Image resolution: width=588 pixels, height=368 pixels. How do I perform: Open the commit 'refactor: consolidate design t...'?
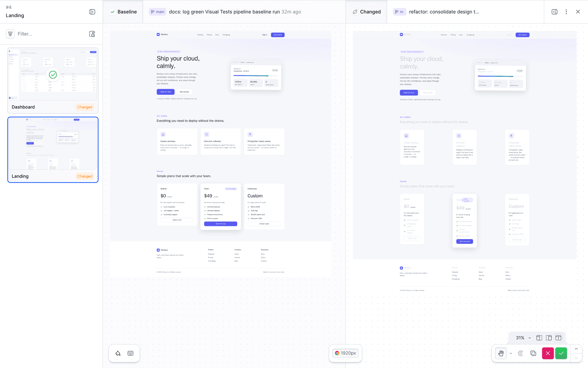point(444,12)
